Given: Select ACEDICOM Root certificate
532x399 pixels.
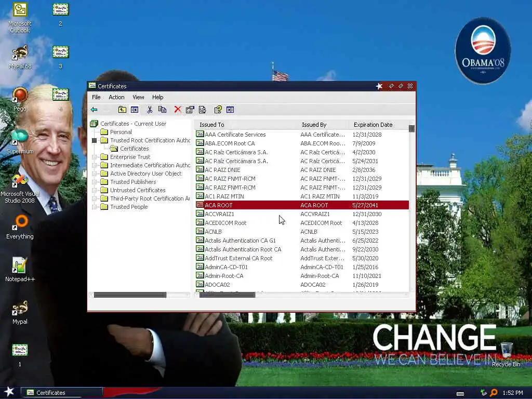Looking at the screenshot, I should pos(302,223).
